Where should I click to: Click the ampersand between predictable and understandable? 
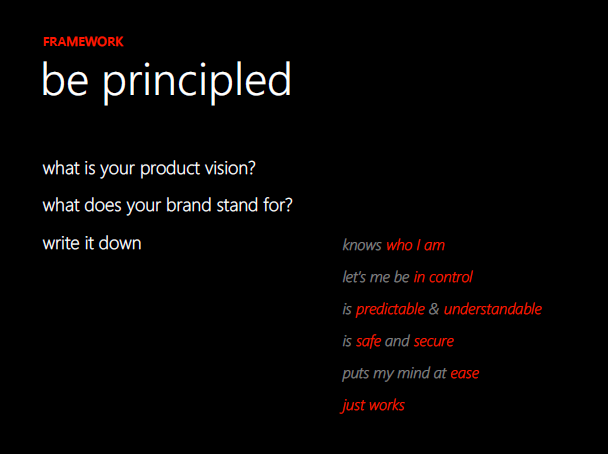(x=434, y=309)
